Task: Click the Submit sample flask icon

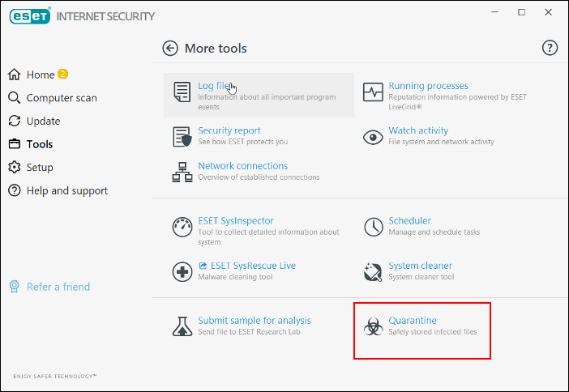Action: [x=182, y=326]
